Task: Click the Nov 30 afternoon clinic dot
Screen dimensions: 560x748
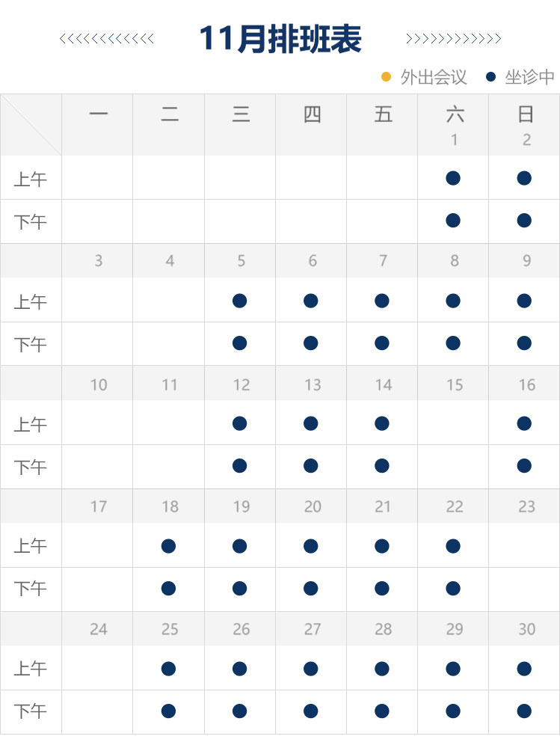Action: [524, 711]
